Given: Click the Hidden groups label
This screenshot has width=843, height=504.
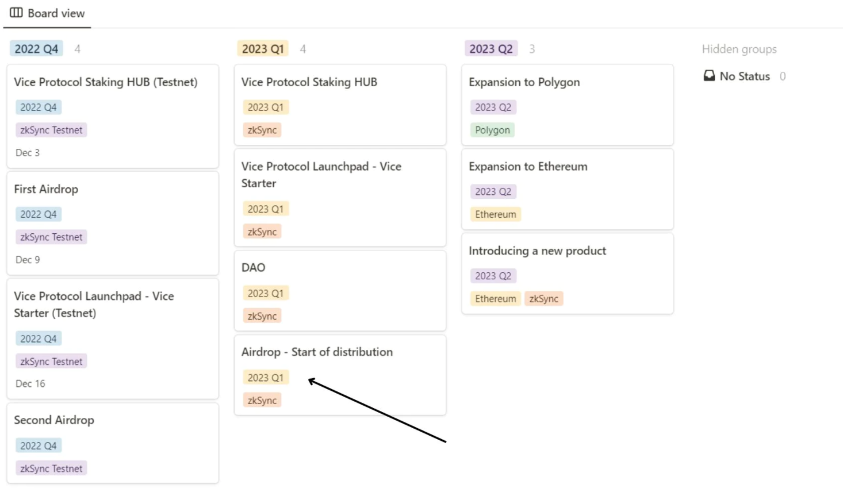Looking at the screenshot, I should [x=739, y=49].
